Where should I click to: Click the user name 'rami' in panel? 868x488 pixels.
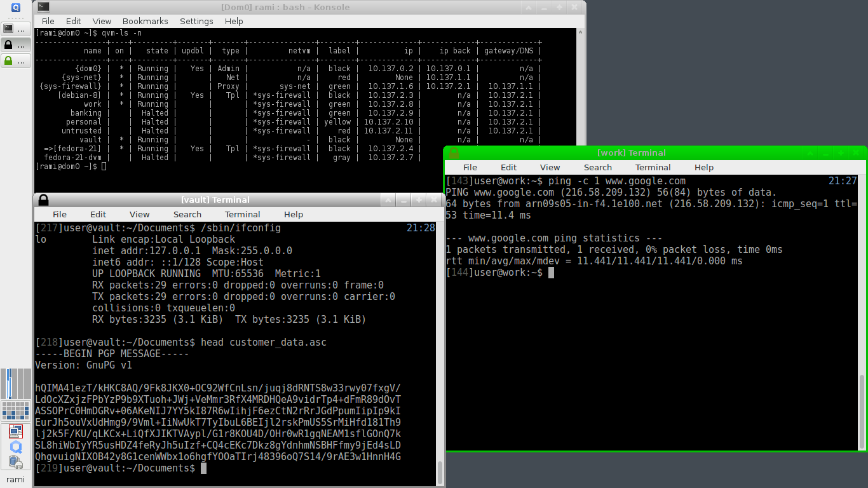16,480
